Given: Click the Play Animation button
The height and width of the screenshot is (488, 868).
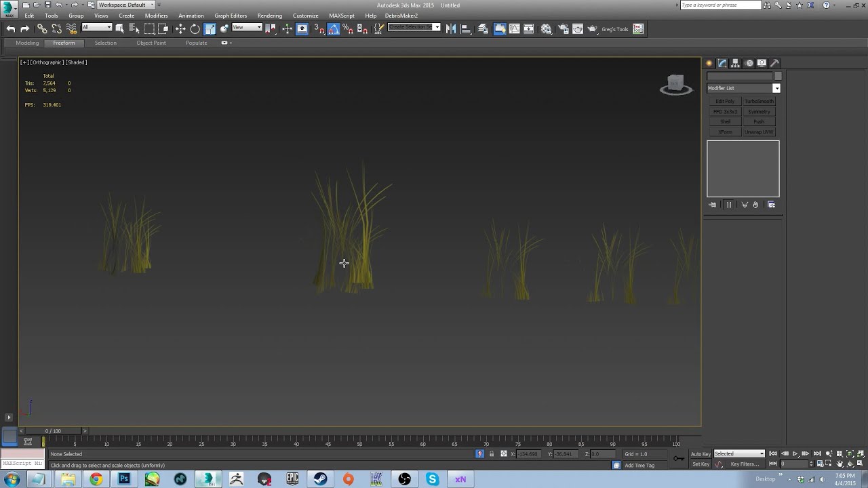Looking at the screenshot, I should [795, 453].
